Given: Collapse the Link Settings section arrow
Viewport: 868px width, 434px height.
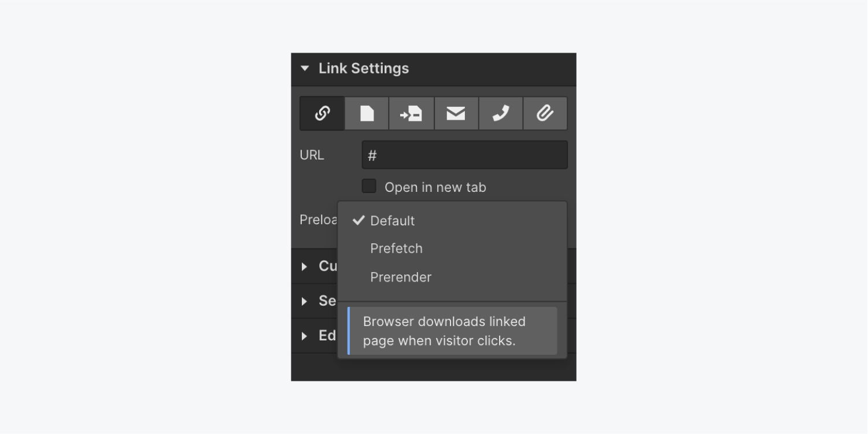Looking at the screenshot, I should [305, 68].
